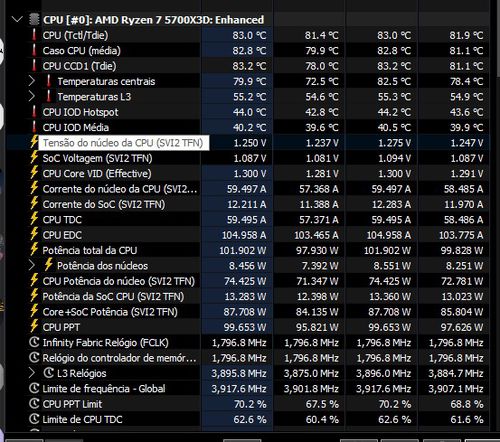Image resolution: width=500 pixels, height=442 pixels.
Task: Click the 97.626 W average CPU PPT value
Action: pyautogui.click(x=462, y=327)
